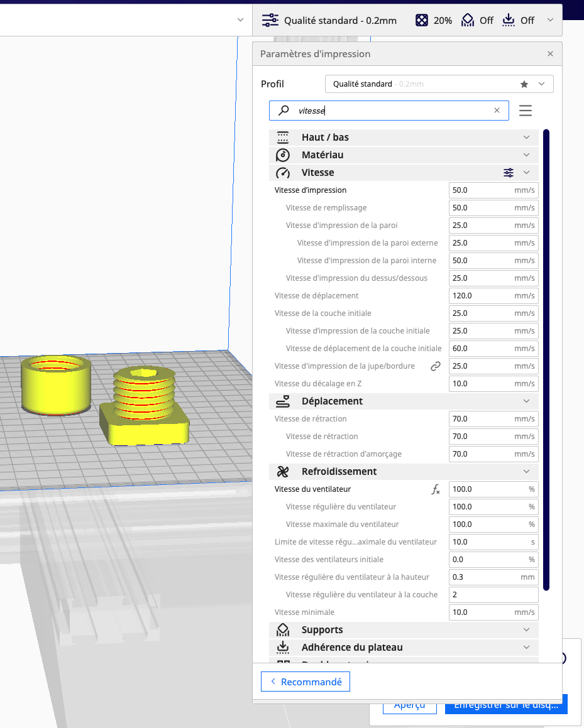Collapse the Déplacement section
Screen dimensions: 584x728
(526, 401)
